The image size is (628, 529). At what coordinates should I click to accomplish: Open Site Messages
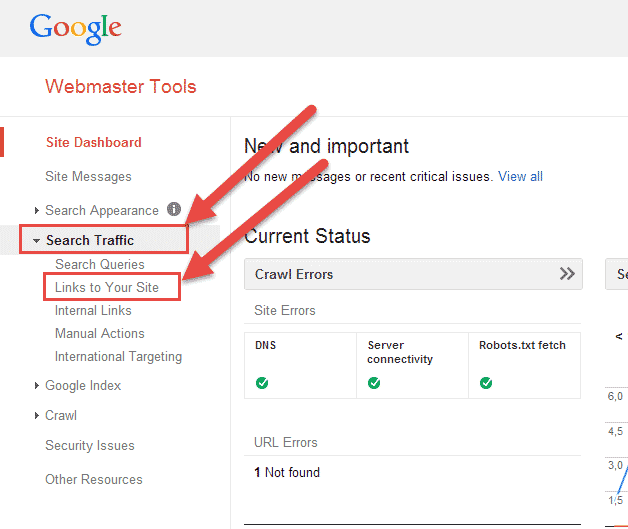[88, 177]
